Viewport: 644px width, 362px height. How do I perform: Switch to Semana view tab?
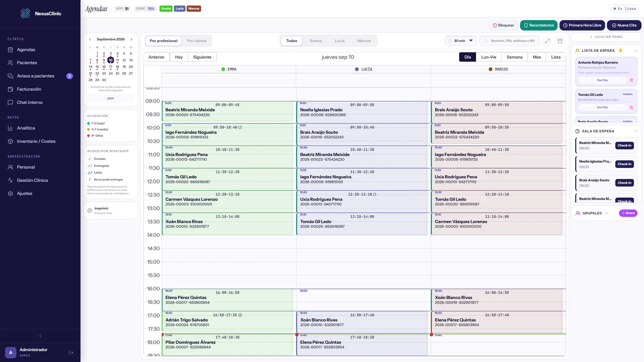click(514, 57)
